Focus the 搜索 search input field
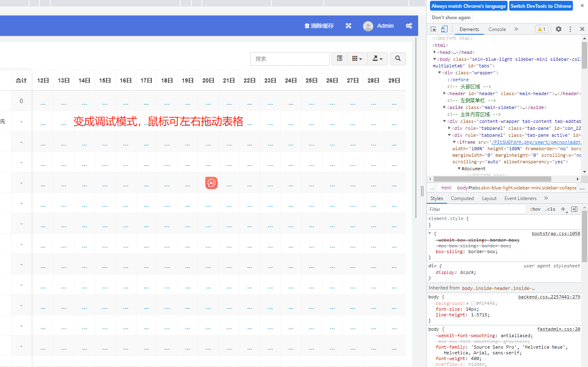Viewport: 588px width, 367px height. [290, 59]
